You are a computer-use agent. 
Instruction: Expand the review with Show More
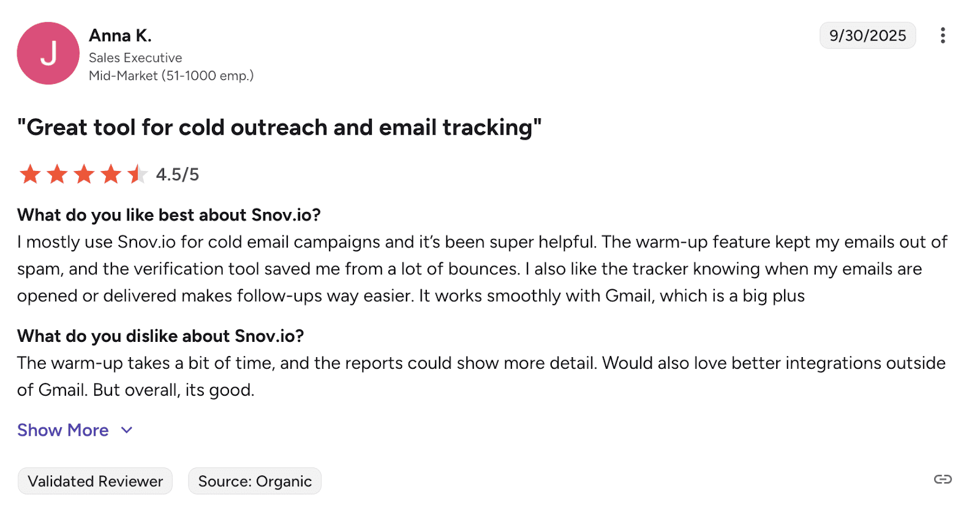coord(63,430)
